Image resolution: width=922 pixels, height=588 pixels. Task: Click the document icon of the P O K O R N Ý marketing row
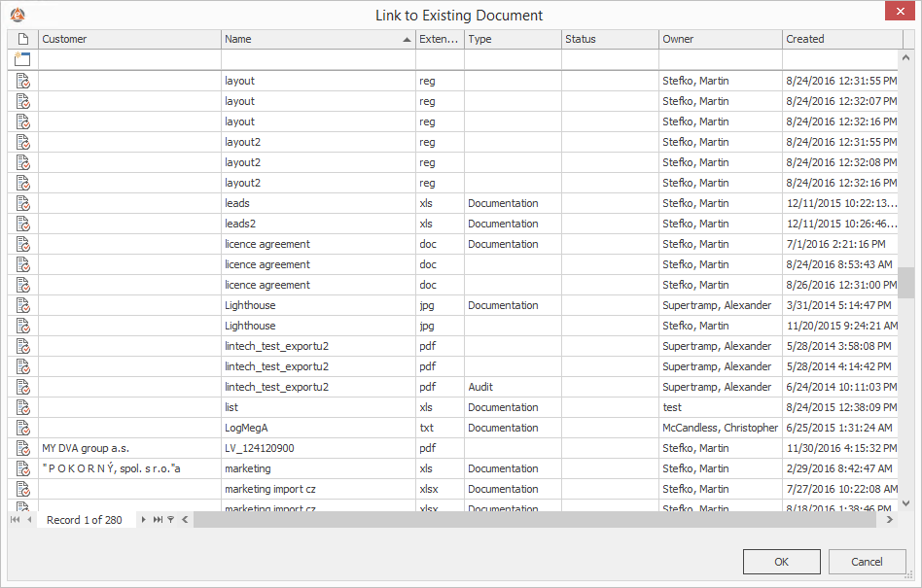[x=23, y=468]
